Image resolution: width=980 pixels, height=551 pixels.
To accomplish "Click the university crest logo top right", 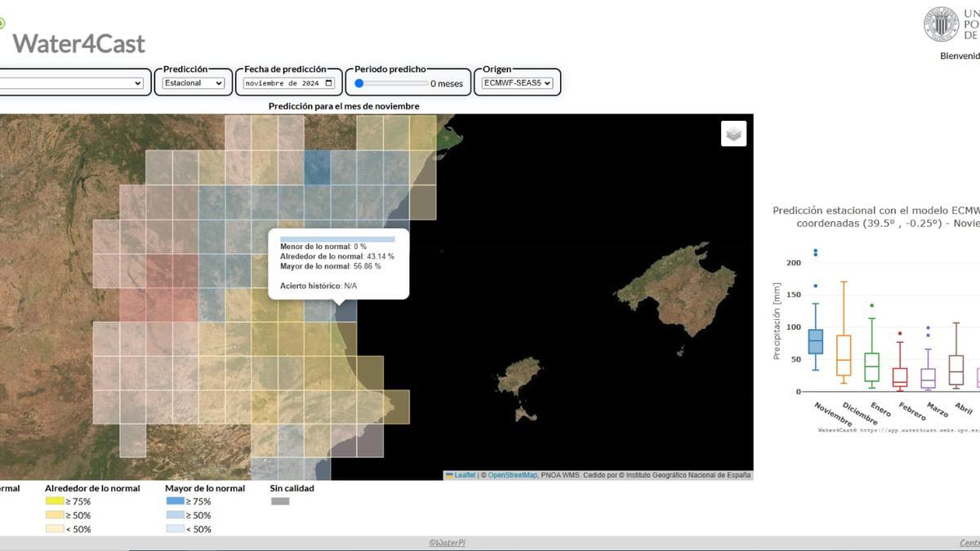I will [x=942, y=24].
